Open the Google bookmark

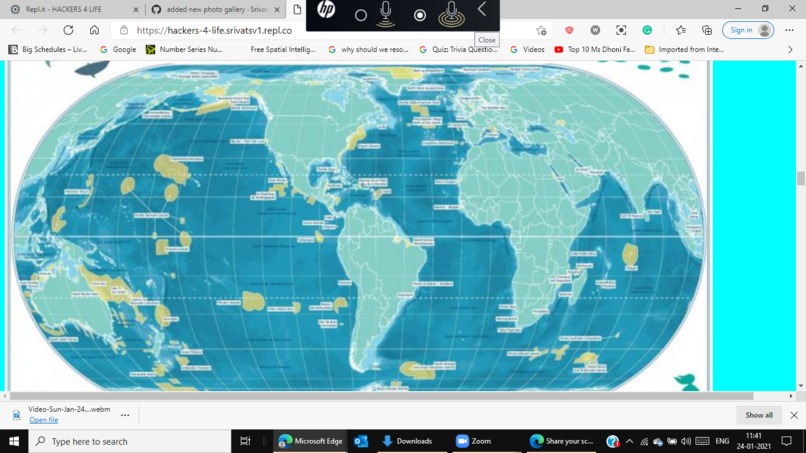click(x=118, y=49)
